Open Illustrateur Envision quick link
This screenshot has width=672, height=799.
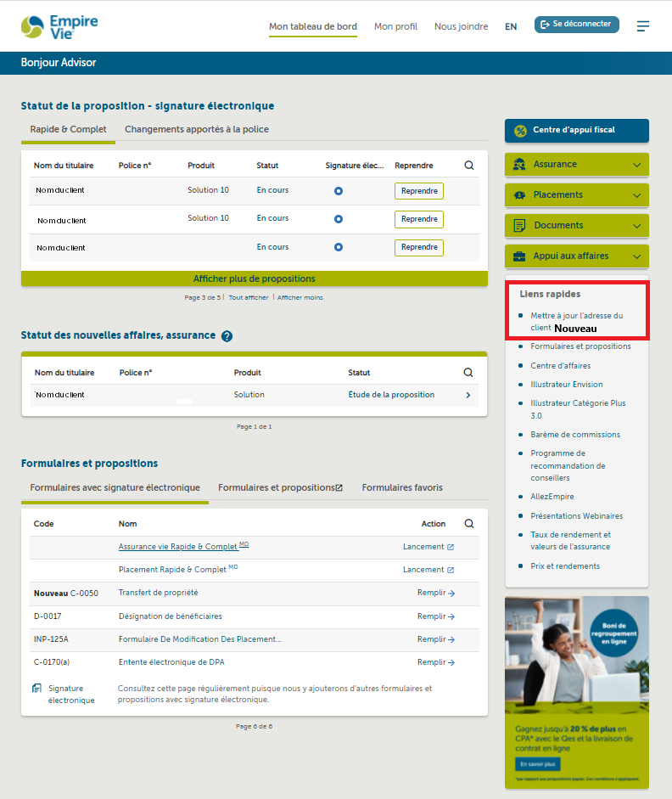coord(567,385)
